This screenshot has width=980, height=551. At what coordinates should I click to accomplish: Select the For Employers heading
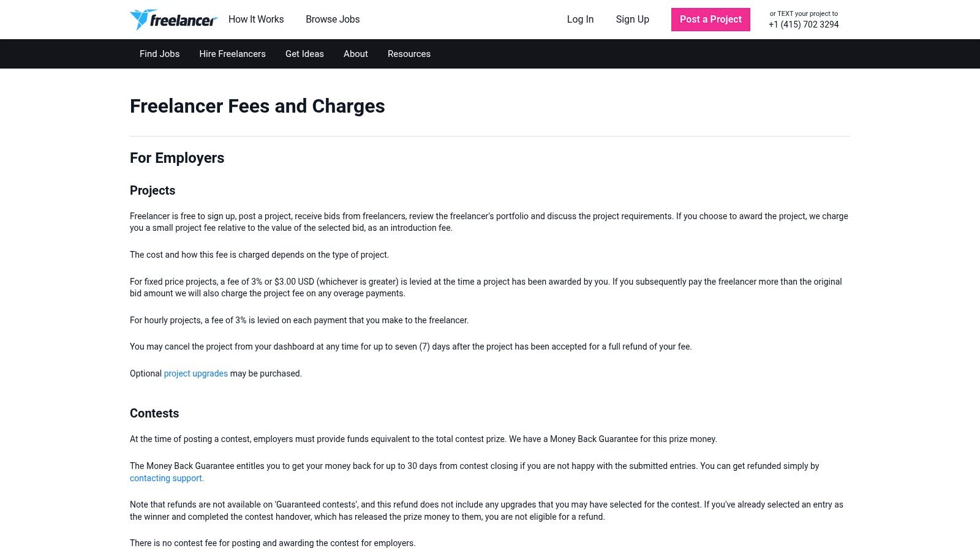pyautogui.click(x=177, y=158)
